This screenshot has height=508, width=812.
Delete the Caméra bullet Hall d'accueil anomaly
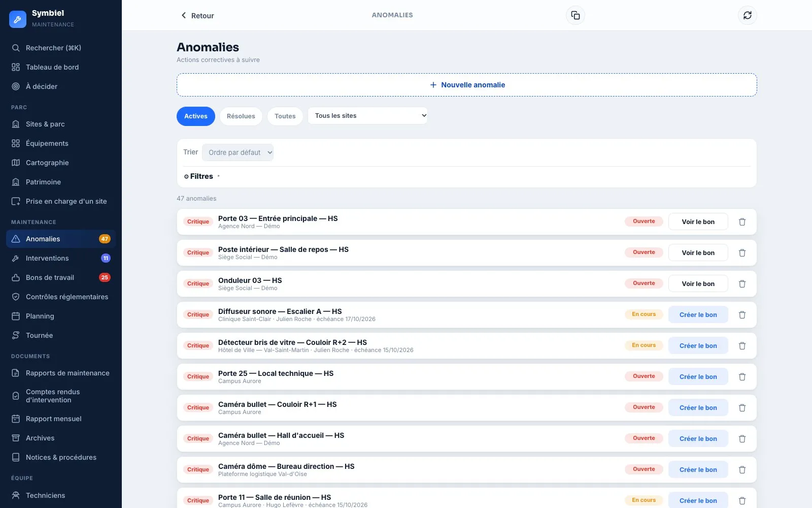pos(742,439)
